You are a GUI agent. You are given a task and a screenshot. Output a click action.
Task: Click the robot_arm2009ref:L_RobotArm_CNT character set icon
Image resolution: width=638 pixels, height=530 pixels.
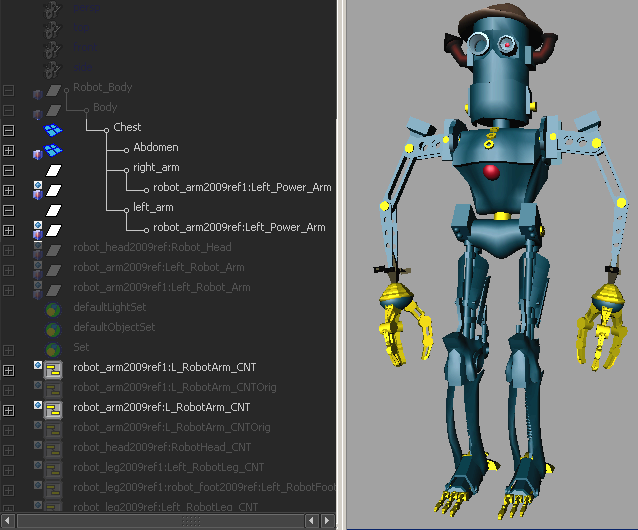coord(53,410)
